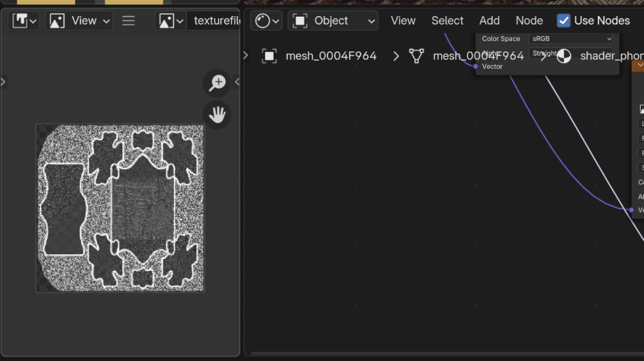Open the Object shader type dropdown
Viewport: 644px width, 361px height.
pos(333,21)
